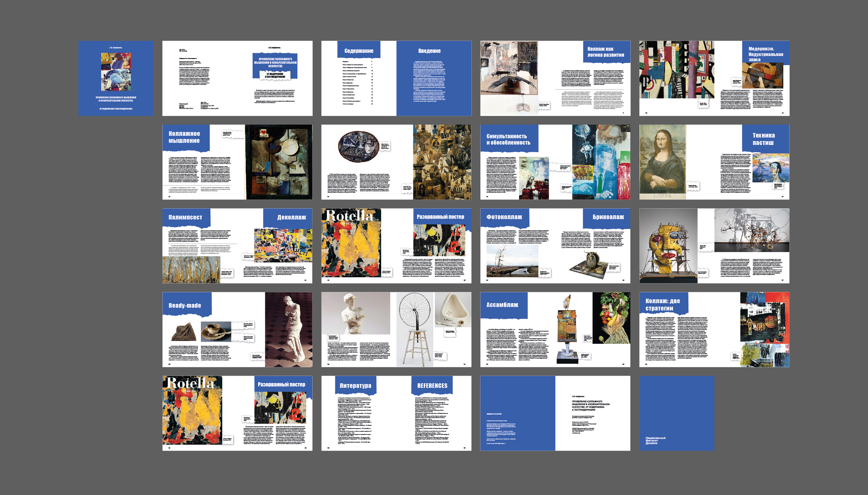Click the Литература heading
Image resolution: width=868 pixels, height=495 pixels.
pos(355,385)
